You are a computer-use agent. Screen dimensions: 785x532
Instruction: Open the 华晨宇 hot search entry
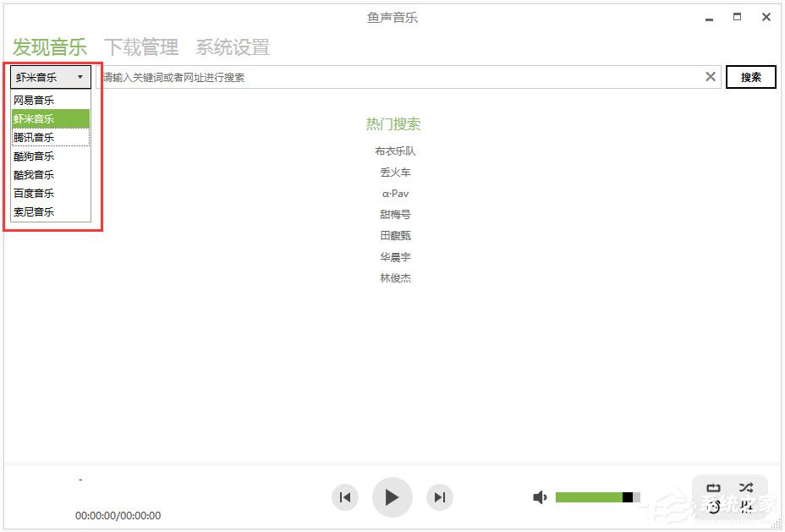point(396,256)
